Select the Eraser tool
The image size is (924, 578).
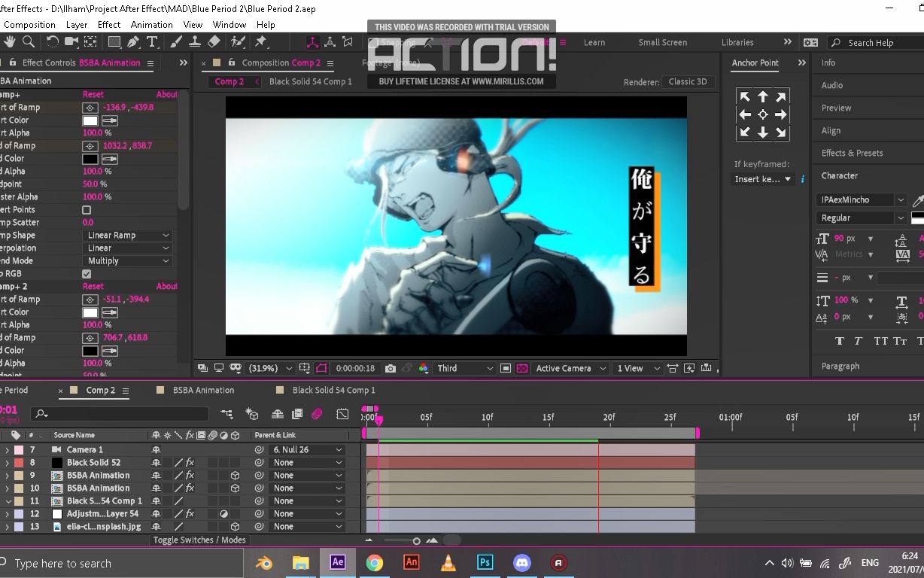tap(214, 42)
